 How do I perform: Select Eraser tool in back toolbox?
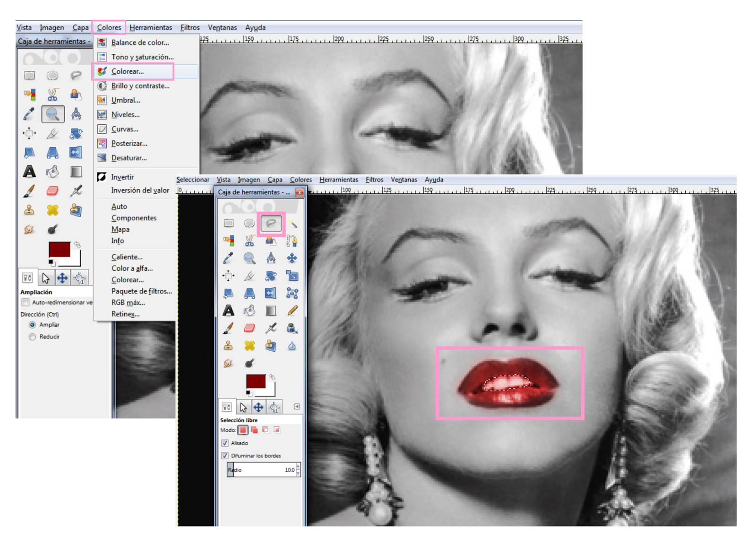click(x=52, y=190)
